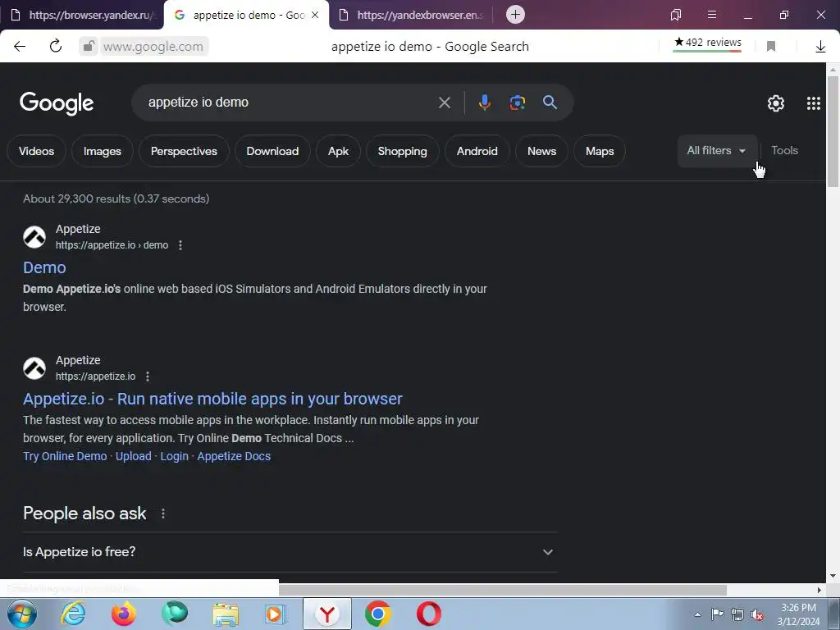Start voice search with microphone
Viewport: 840px width, 630px height.
pyautogui.click(x=484, y=103)
